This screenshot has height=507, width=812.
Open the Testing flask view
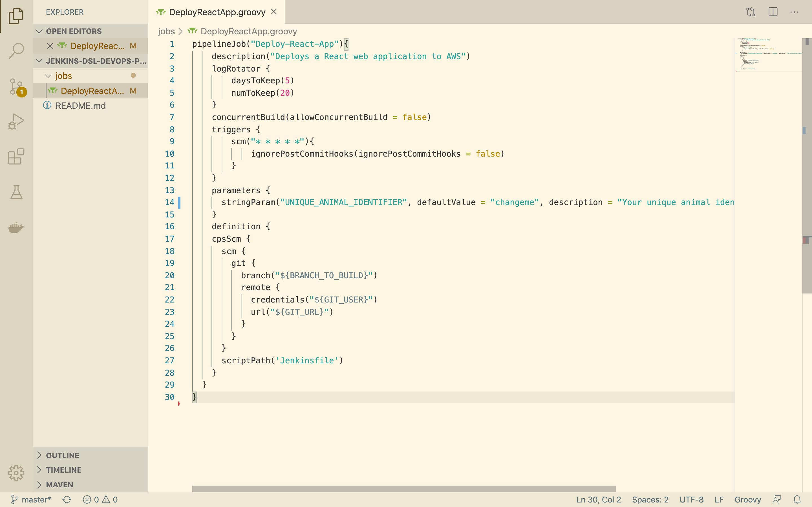click(16, 192)
